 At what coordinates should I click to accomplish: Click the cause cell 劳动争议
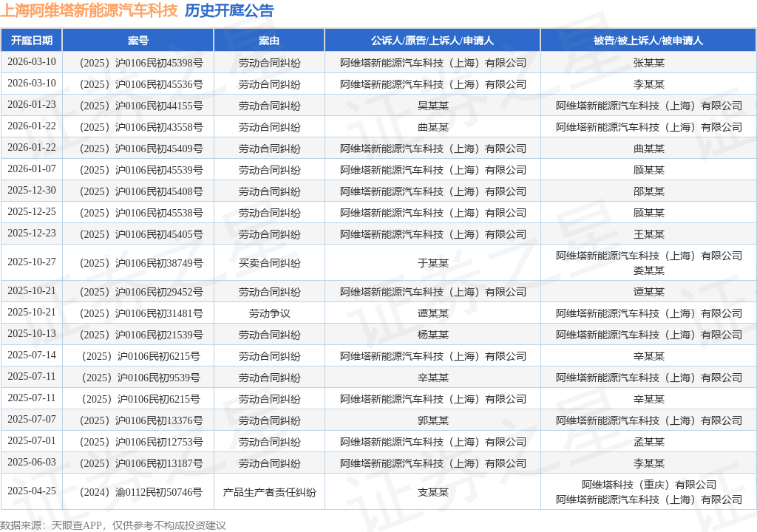tap(269, 313)
